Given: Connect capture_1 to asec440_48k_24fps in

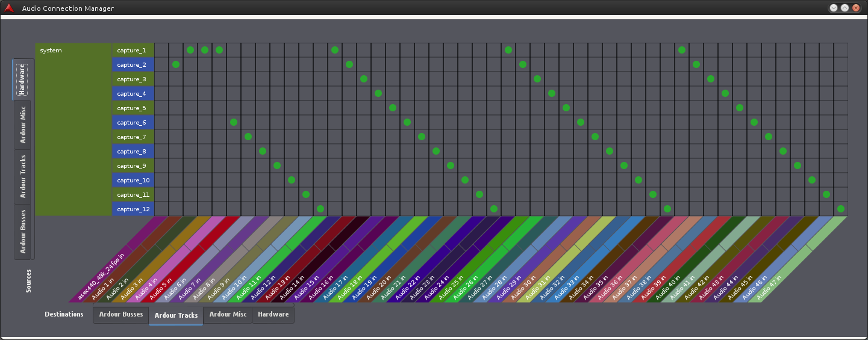Looking at the screenshot, I should [161, 50].
